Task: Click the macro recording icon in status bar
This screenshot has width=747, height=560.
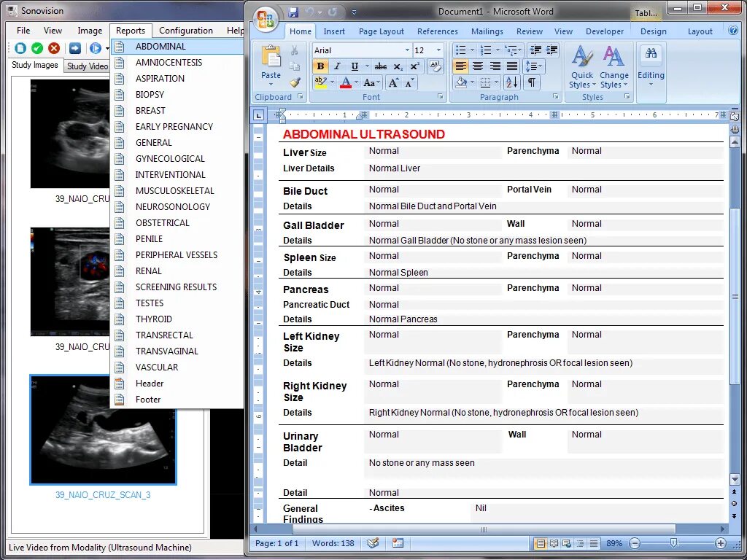Action: 398,542
